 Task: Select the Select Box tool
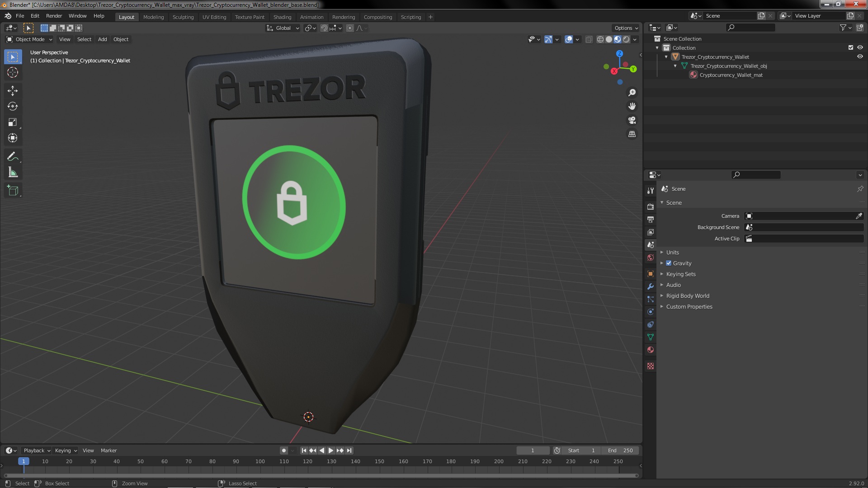(x=13, y=57)
